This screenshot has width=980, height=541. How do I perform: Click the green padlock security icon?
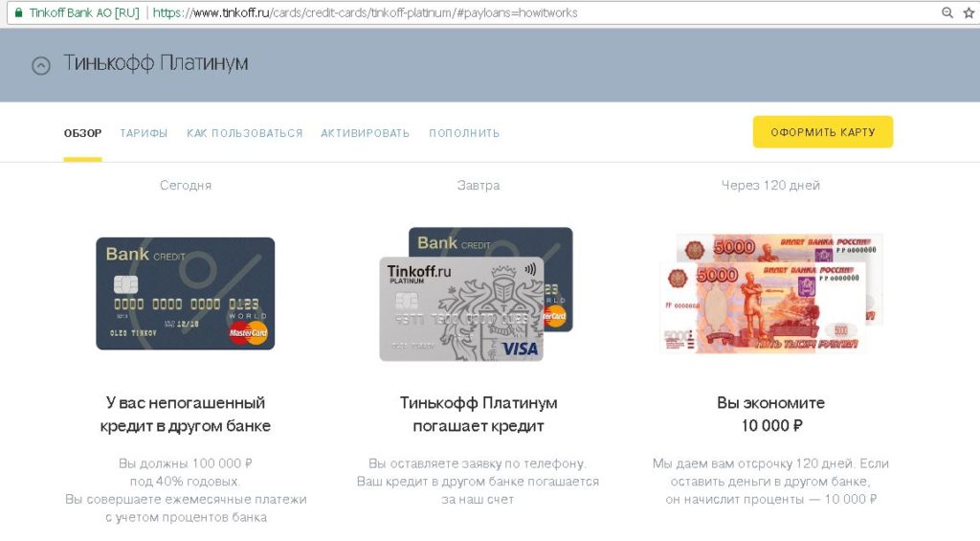point(18,12)
